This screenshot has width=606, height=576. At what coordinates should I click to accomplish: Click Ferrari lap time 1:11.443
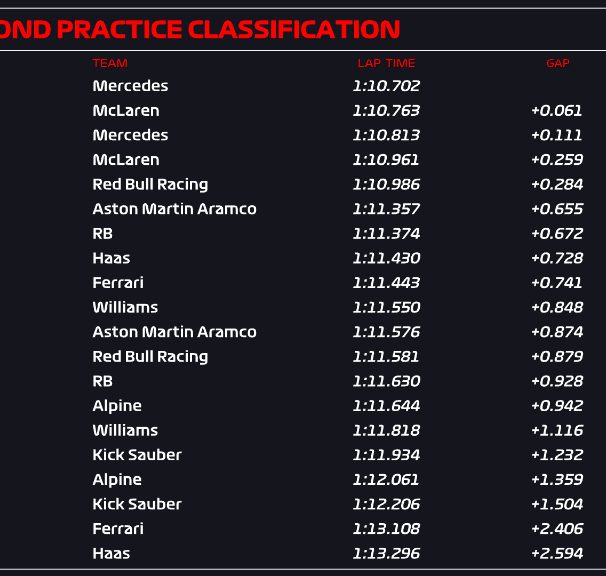coord(386,283)
